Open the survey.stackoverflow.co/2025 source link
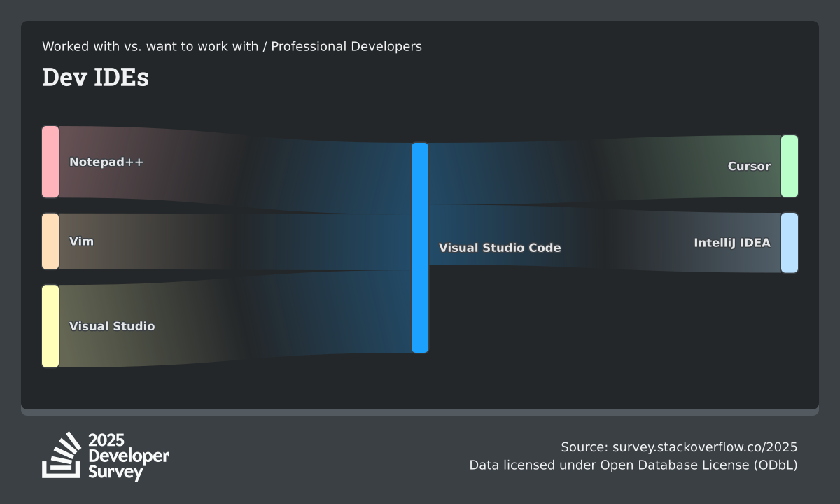Viewport: 840px width, 504px height. point(704,447)
